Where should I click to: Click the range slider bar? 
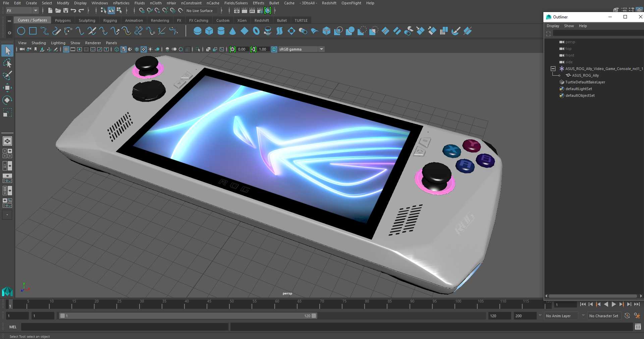188,316
